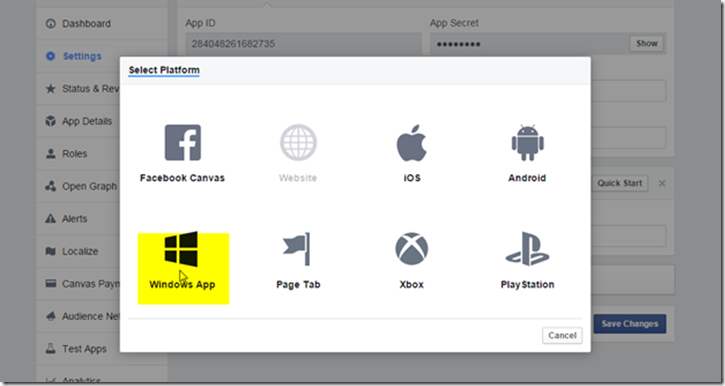
Task: Click the person icon beside Roles
Action: [50, 153]
